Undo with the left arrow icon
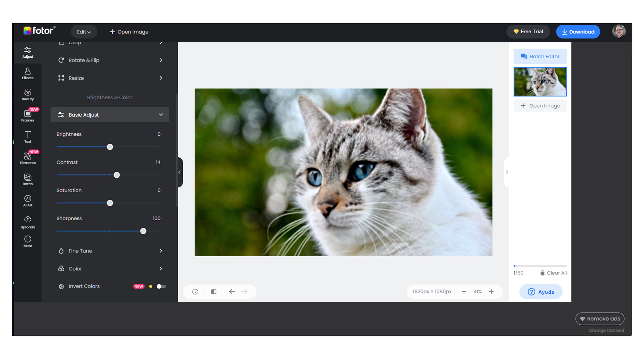 [x=232, y=291]
